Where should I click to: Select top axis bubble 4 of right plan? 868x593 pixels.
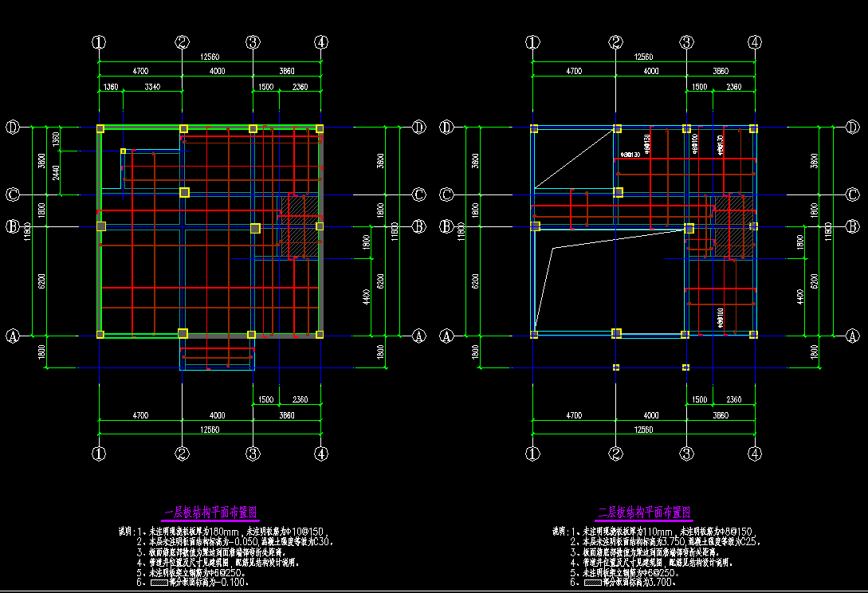click(x=754, y=42)
